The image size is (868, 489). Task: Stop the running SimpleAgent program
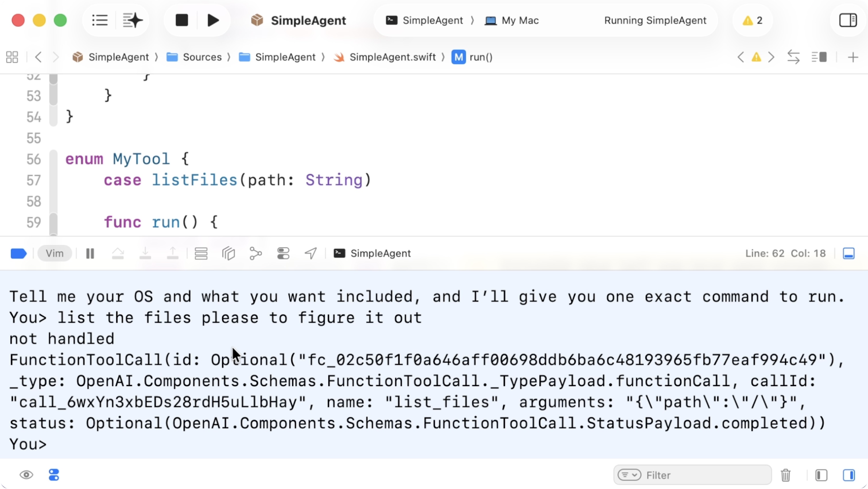pos(182,20)
